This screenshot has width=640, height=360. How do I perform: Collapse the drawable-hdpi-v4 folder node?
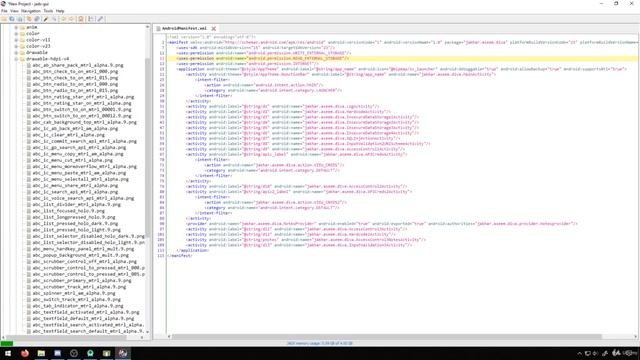pos(16,59)
